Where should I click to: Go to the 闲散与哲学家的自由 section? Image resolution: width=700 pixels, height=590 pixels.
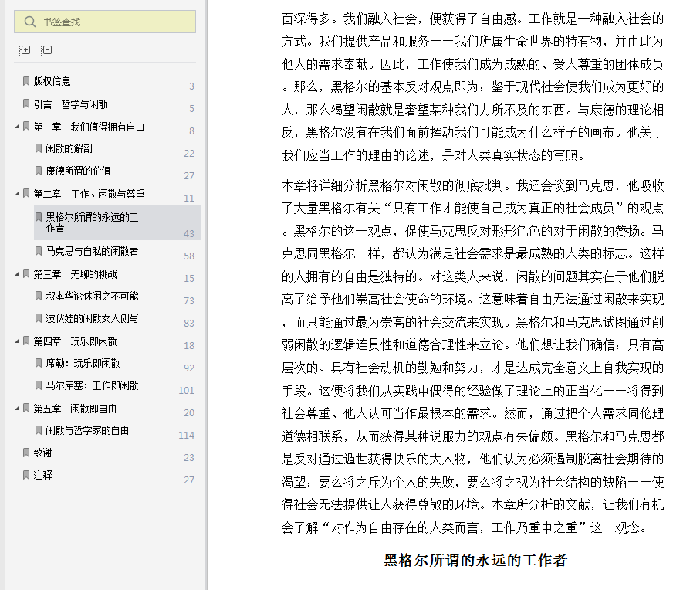coord(87,430)
